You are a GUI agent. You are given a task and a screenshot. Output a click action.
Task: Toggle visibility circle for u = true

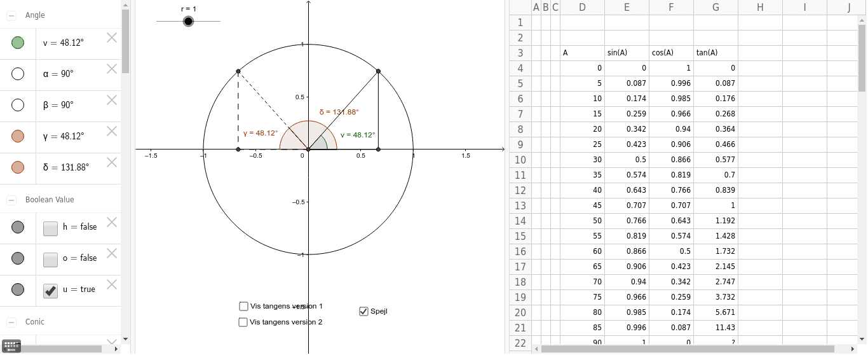(18, 289)
